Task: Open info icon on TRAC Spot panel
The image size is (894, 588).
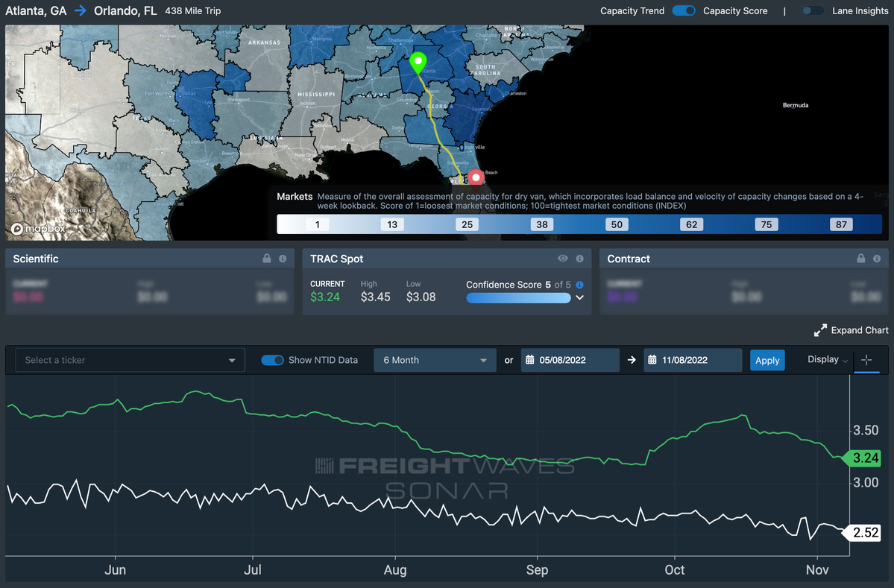Action: 580,259
